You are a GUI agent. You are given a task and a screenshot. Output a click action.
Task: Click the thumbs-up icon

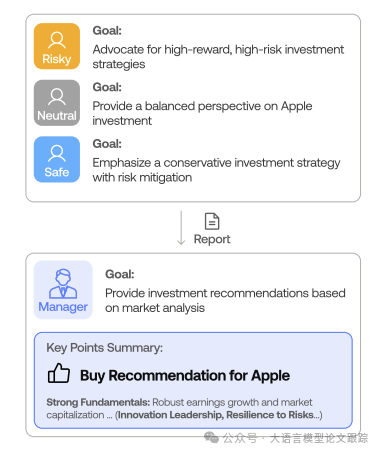pos(59,373)
